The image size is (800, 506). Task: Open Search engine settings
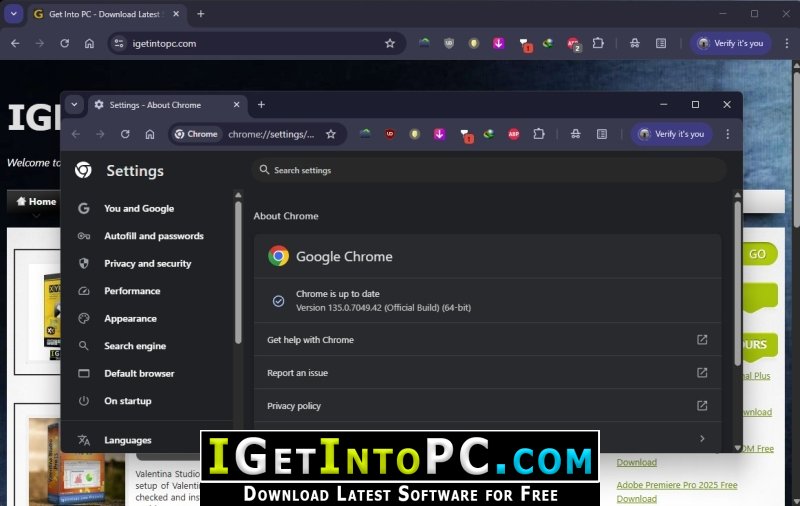click(135, 346)
